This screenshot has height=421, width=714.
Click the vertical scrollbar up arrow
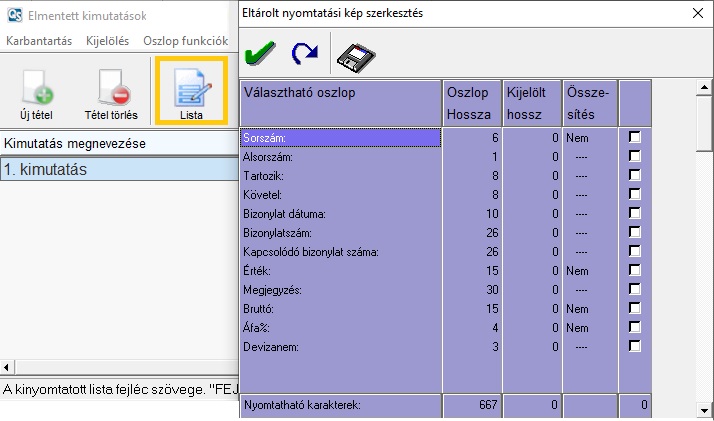[x=703, y=89]
